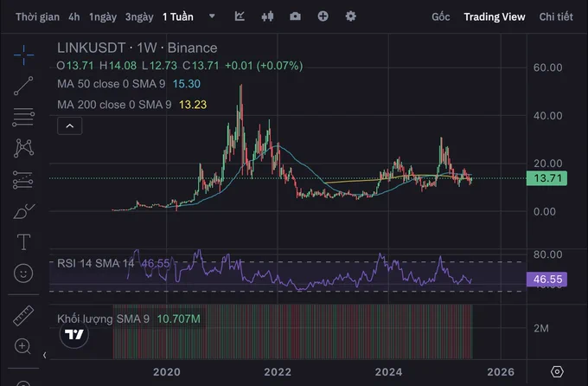Switch to 1ngày interval
Image resolution: width=588 pixels, height=386 pixels.
pos(103,17)
